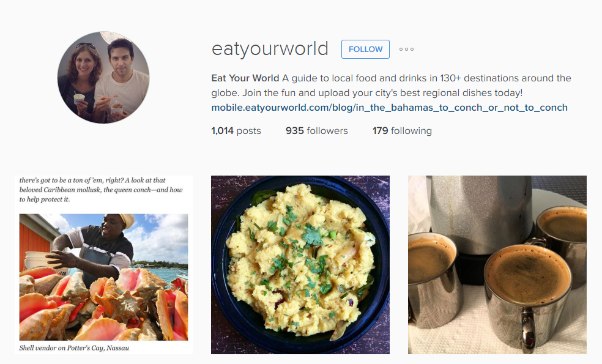Open the three-dot options menu
Image resolution: width=602 pixels, height=364 pixels.
click(x=406, y=49)
